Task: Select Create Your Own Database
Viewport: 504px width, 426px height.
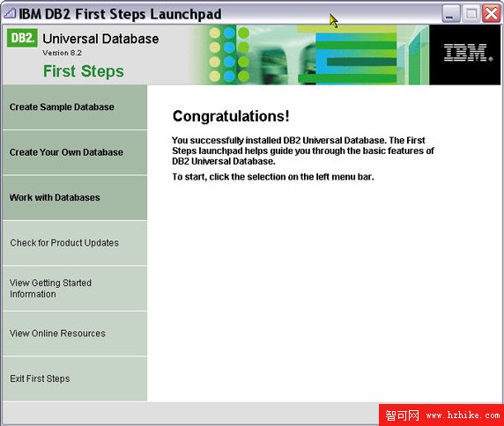Action: point(75,152)
